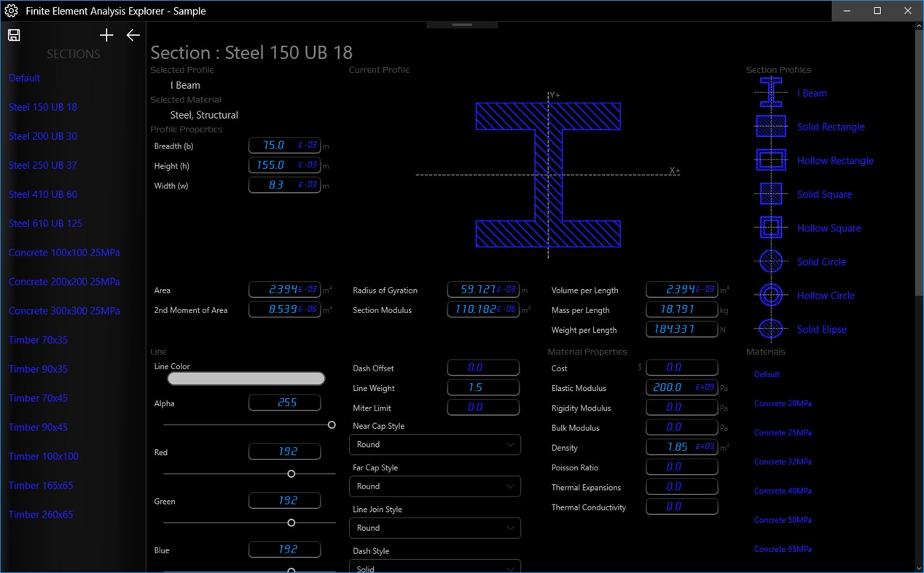This screenshot has width=924, height=573.
Task: Select the Default material link
Action: tap(767, 374)
